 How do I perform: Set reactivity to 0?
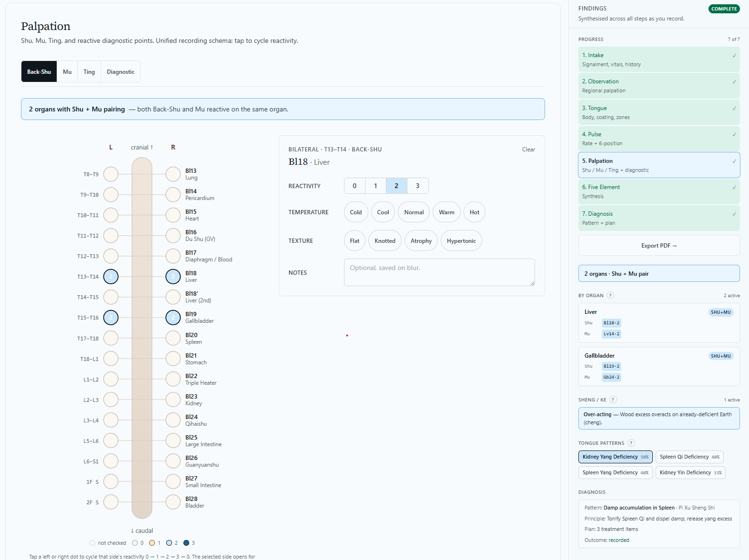click(354, 186)
